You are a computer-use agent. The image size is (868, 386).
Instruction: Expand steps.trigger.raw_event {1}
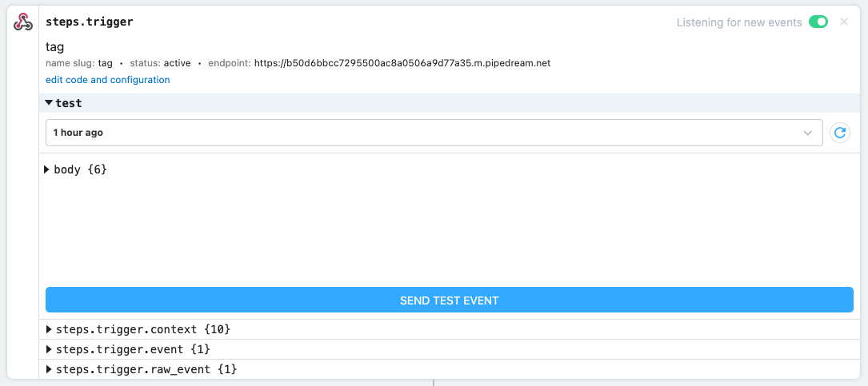142,369
